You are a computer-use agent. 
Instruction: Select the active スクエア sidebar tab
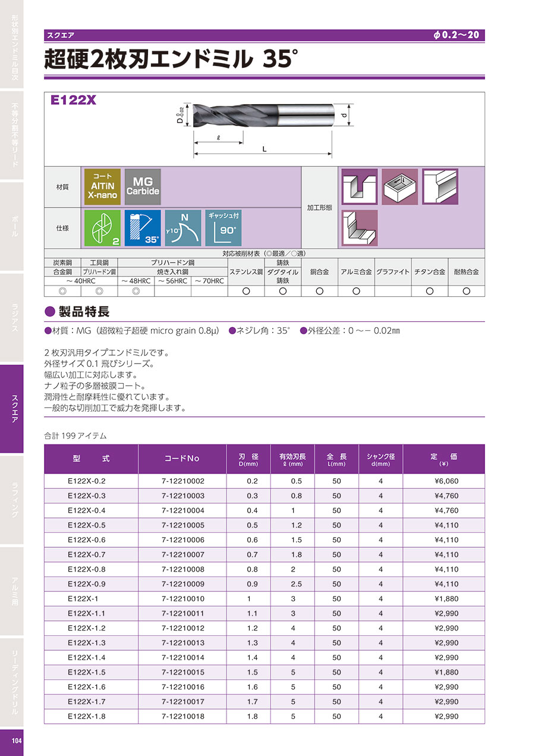click(x=12, y=408)
